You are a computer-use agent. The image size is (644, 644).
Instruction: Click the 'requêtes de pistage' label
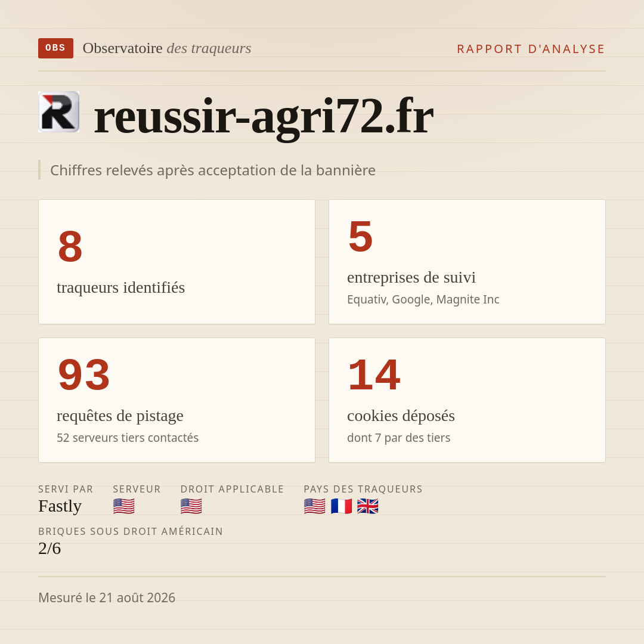tap(120, 416)
